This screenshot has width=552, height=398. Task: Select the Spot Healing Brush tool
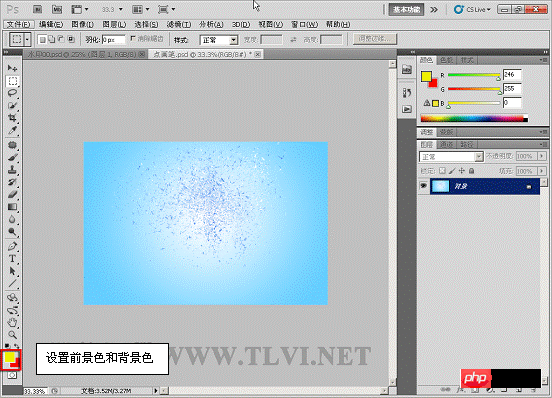point(12,145)
